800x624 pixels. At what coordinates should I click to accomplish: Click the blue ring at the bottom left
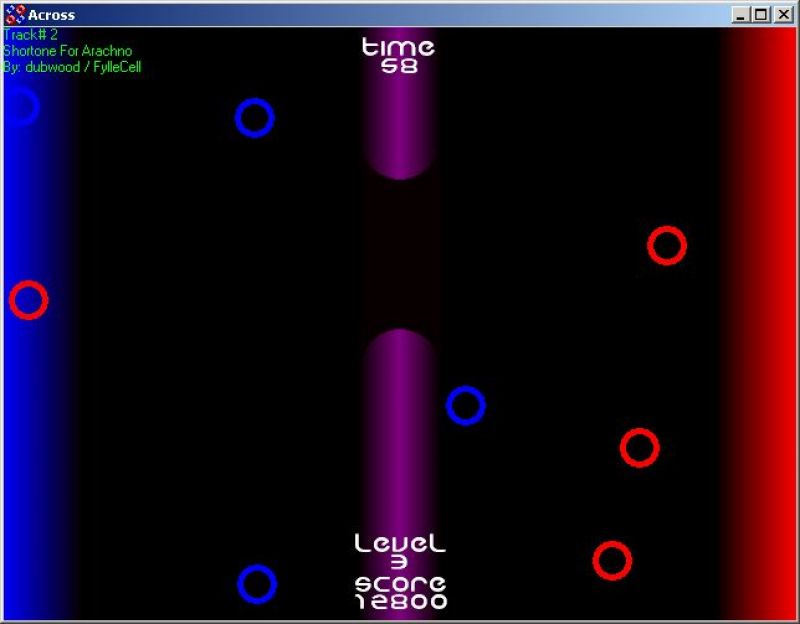pyautogui.click(x=257, y=584)
